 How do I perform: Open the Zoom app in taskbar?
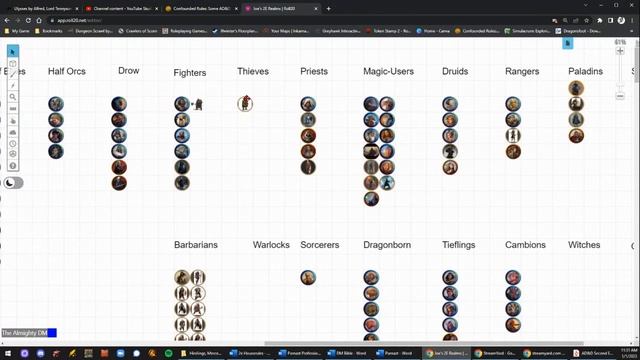click(120, 353)
